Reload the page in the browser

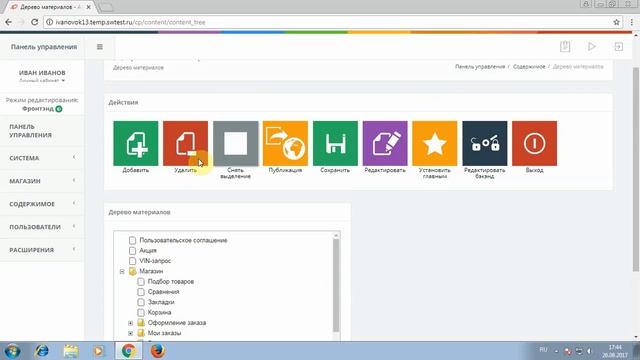click(35, 22)
